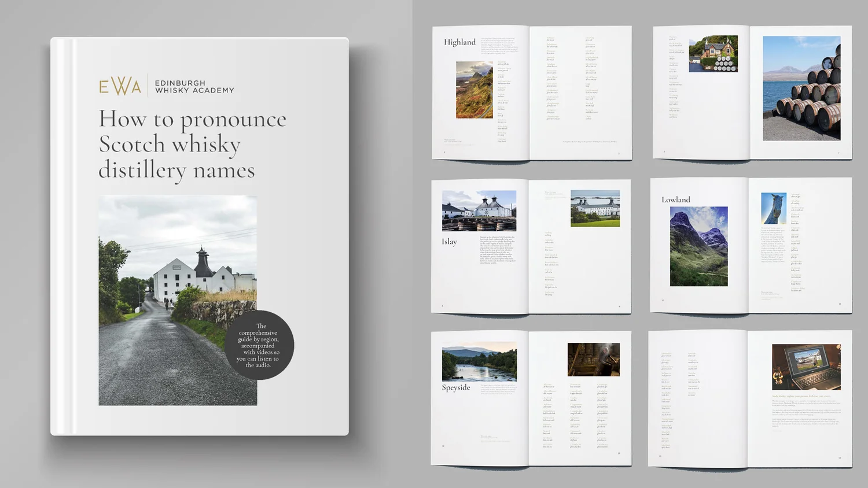This screenshot has width=868, height=488.
Task: Click the 'Islay' heading
Action: [449, 242]
